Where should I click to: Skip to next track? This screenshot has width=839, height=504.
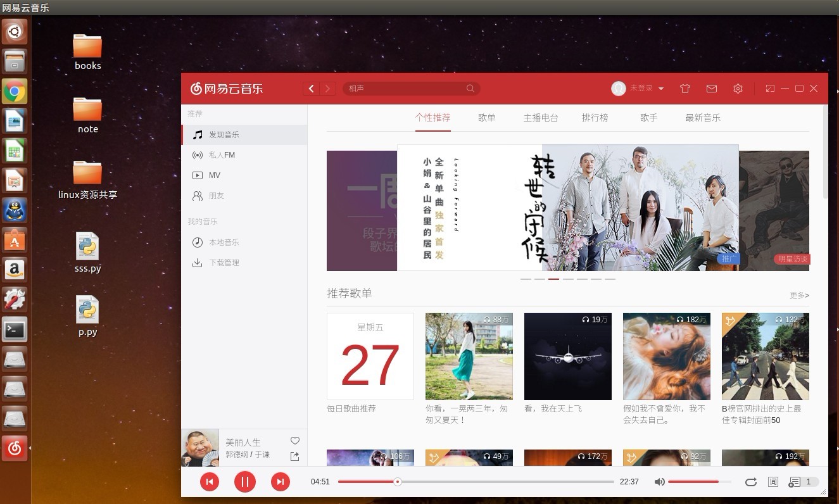281,482
